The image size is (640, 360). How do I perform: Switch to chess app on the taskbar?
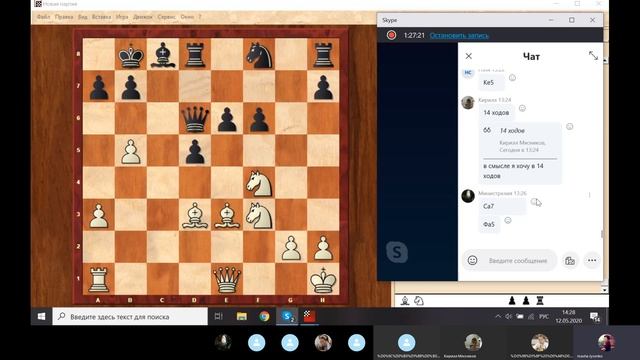point(309,316)
